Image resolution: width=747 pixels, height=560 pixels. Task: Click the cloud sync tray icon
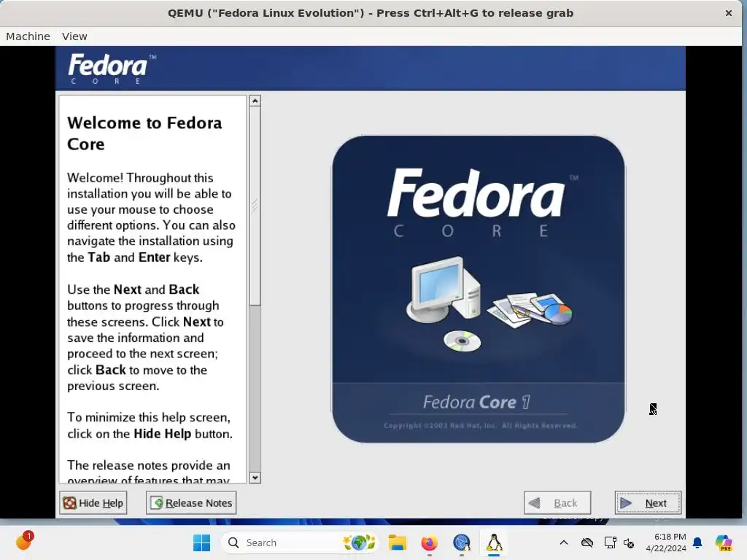587,542
